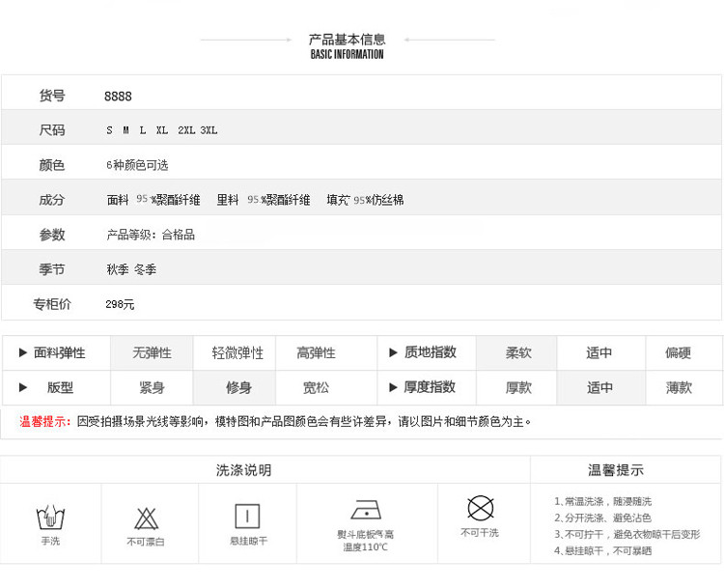Click the arrow beside 版型

tap(23, 387)
